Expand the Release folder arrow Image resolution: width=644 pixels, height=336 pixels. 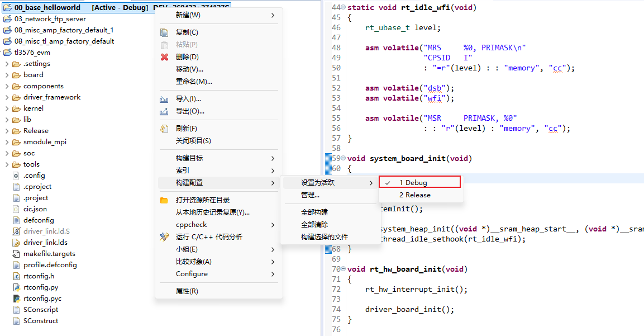[7, 131]
